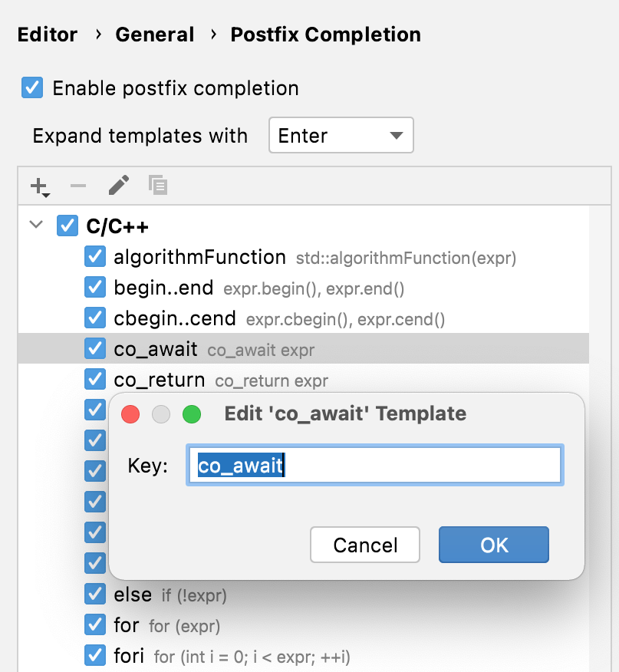This screenshot has height=672, width=619.
Task: Select Enter in the expand key combo
Action: tap(341, 134)
